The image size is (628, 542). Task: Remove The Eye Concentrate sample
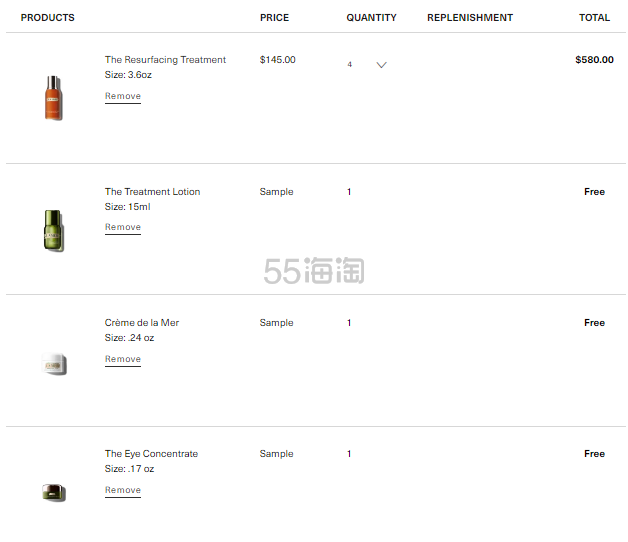point(123,490)
